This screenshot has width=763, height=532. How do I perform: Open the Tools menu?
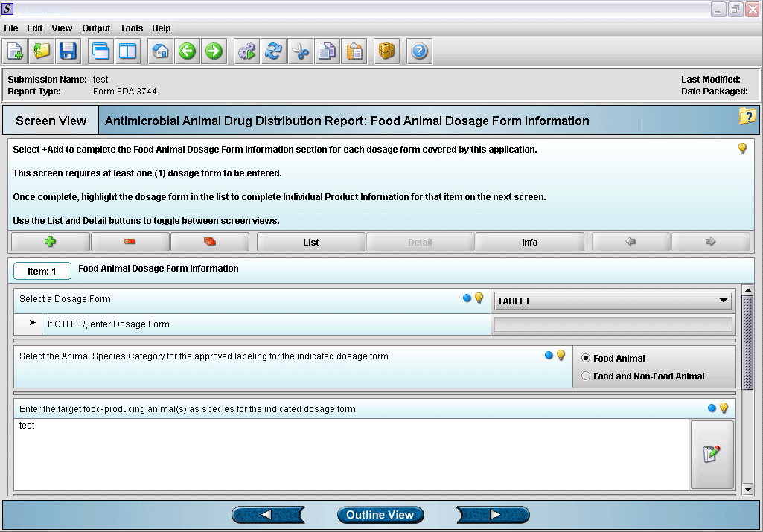pyautogui.click(x=131, y=28)
